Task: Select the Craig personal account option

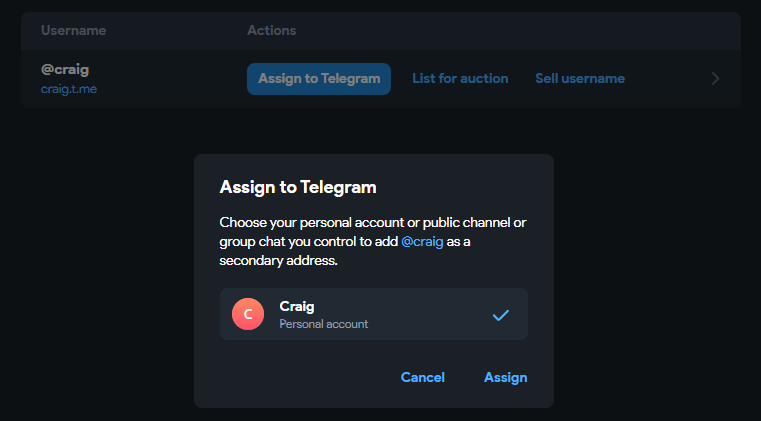Action: point(373,314)
